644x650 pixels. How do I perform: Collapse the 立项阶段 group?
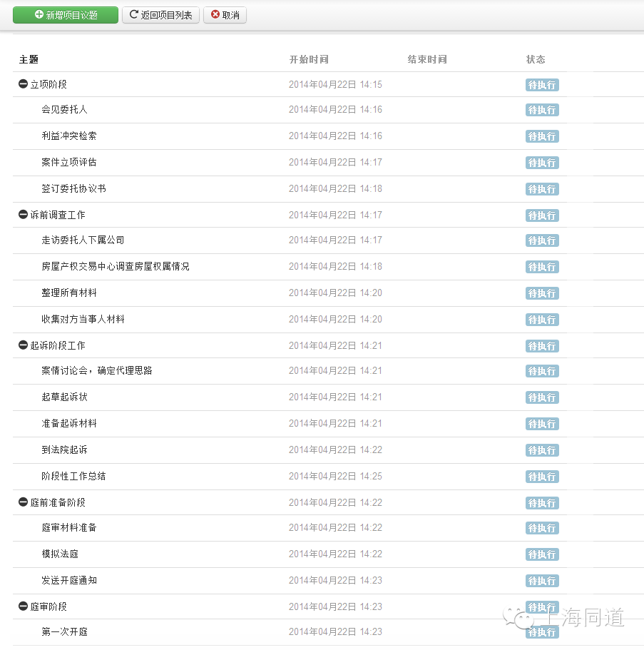(24, 84)
